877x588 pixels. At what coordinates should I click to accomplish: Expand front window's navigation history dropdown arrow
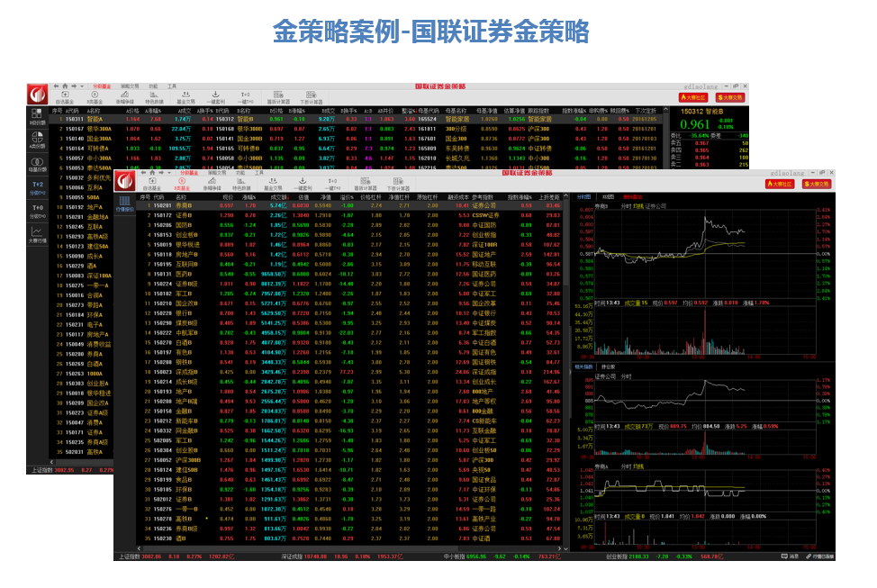tap(169, 174)
